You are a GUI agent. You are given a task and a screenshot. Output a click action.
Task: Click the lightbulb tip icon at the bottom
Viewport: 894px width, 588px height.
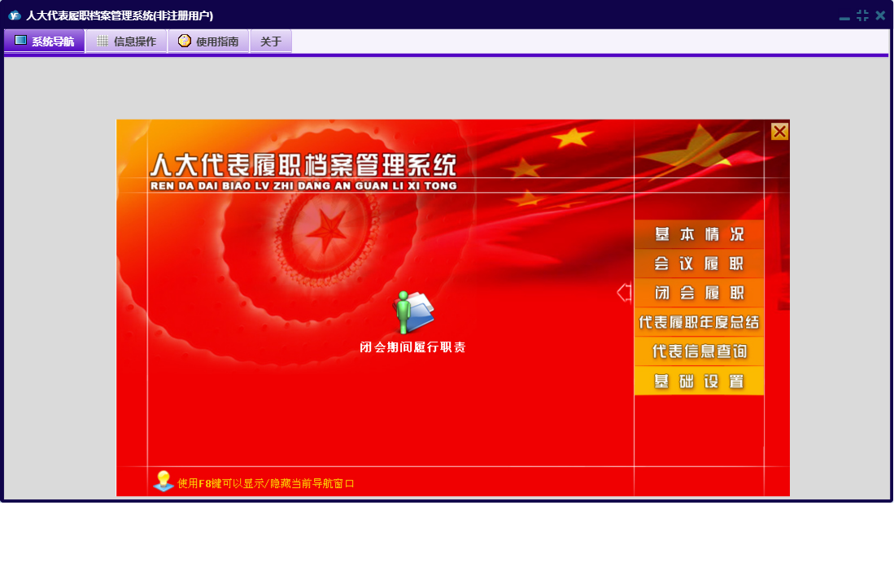pos(164,481)
